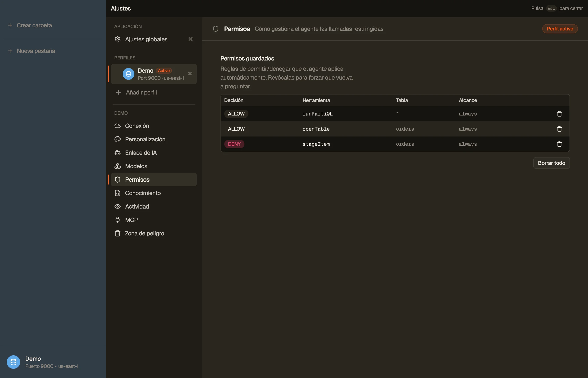Open the Conexión section
This screenshot has height=378, width=588.
pos(154,126)
